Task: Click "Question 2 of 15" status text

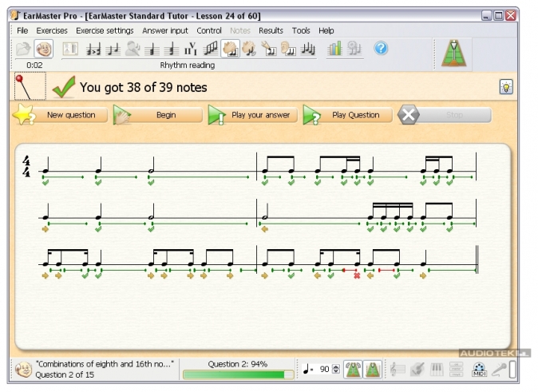Action: (x=65, y=374)
